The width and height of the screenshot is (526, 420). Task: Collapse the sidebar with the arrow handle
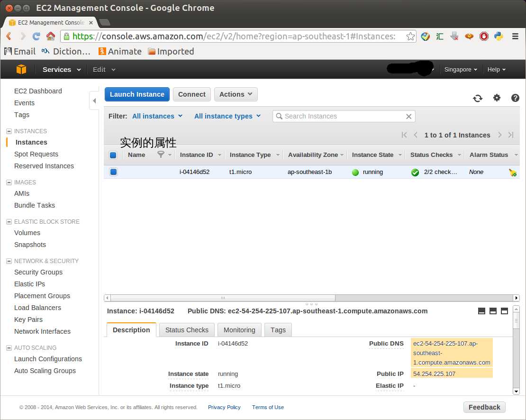coord(94,100)
